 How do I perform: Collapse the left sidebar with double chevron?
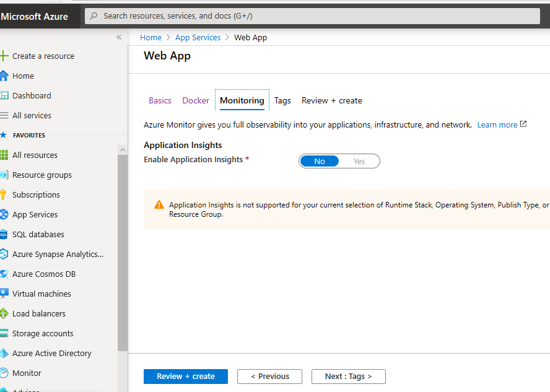coord(119,37)
